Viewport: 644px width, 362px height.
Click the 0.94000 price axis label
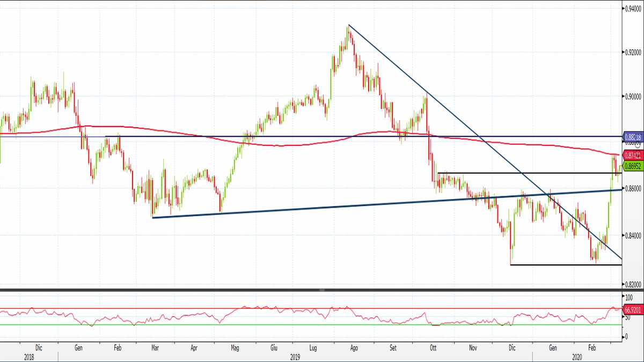tap(633, 8)
